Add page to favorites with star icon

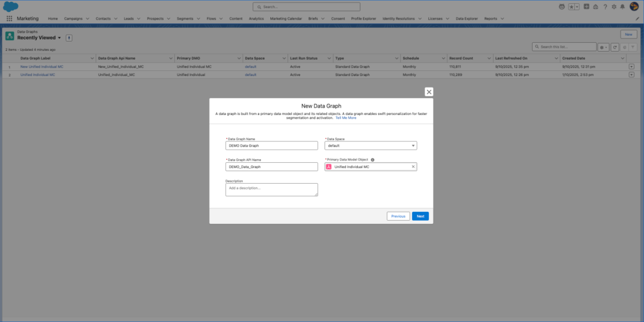coord(572,6)
